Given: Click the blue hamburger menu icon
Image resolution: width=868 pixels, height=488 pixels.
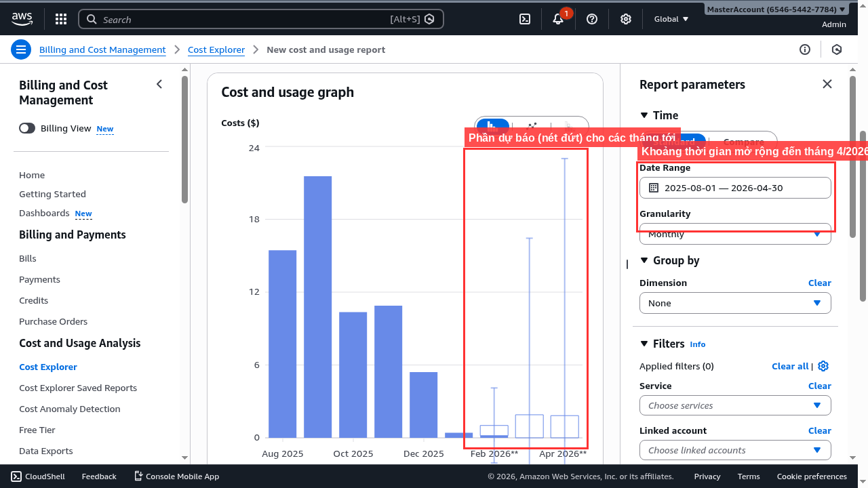Looking at the screenshot, I should (21, 49).
